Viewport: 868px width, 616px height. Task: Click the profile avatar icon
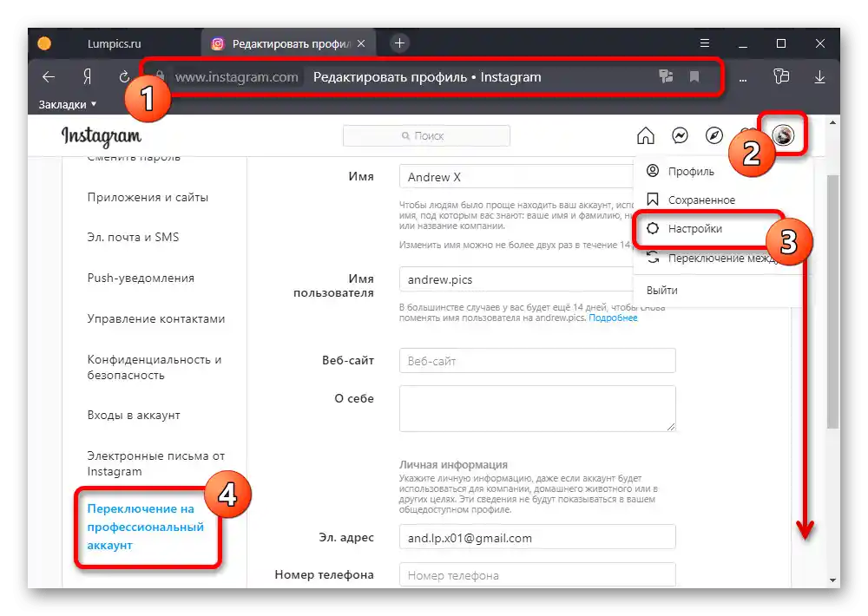tap(783, 134)
